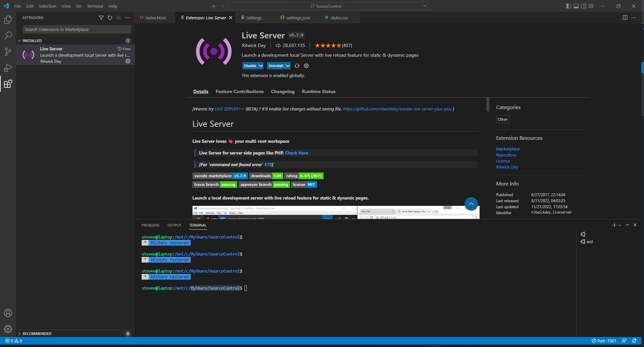Switch to the Changelog tab
This screenshot has width=644, height=347.
(283, 91)
